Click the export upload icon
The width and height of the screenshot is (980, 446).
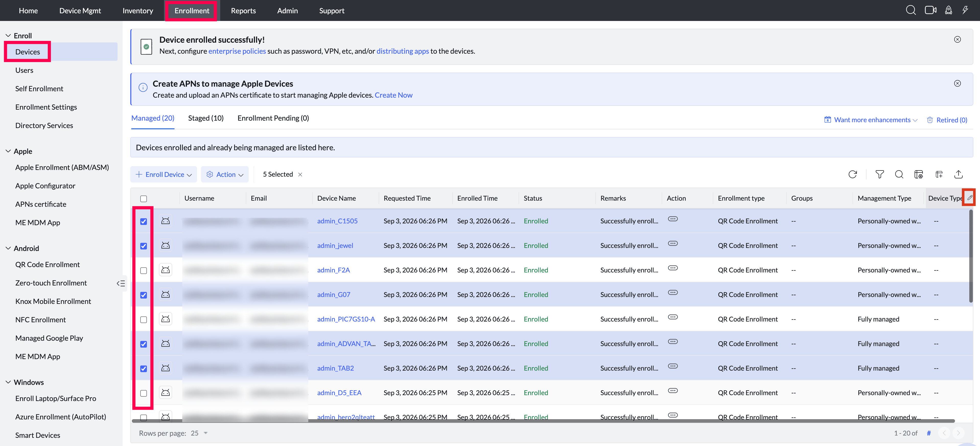pos(958,174)
